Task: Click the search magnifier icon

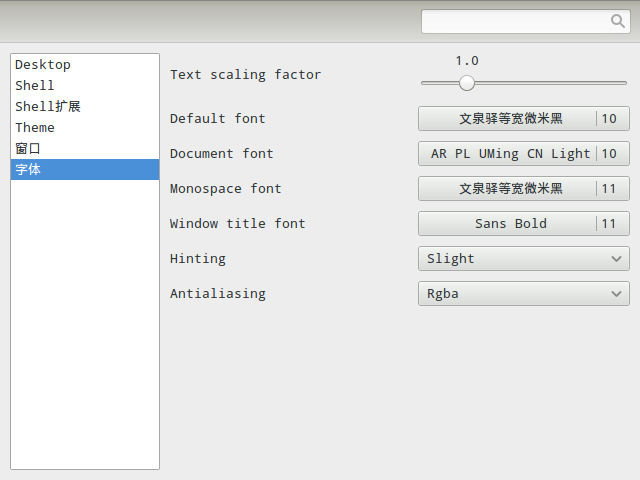Action: tap(618, 21)
